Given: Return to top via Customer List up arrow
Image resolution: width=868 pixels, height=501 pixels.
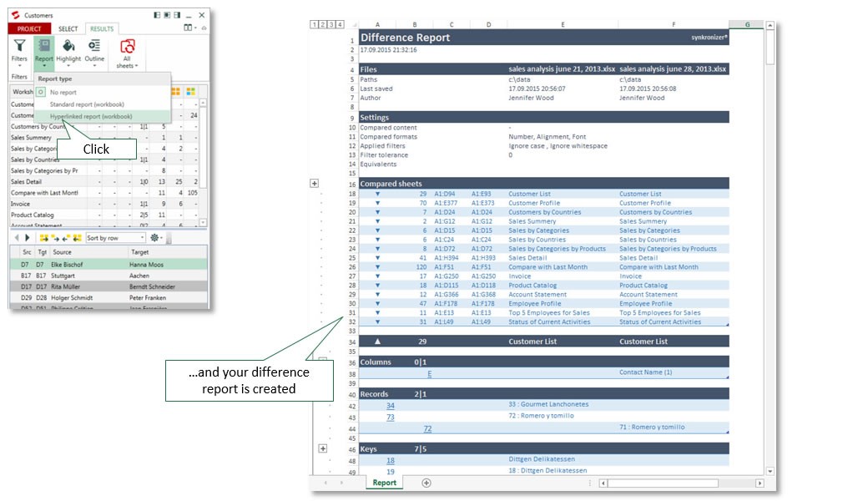Looking at the screenshot, I should 377,342.
